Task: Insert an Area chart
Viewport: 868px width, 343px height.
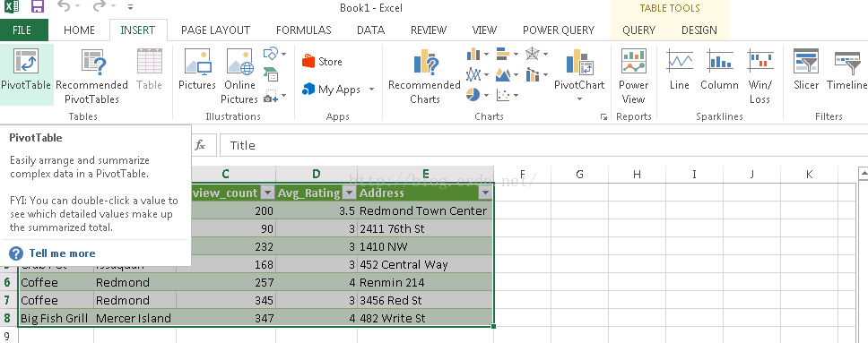Action: pyautogui.click(x=503, y=74)
